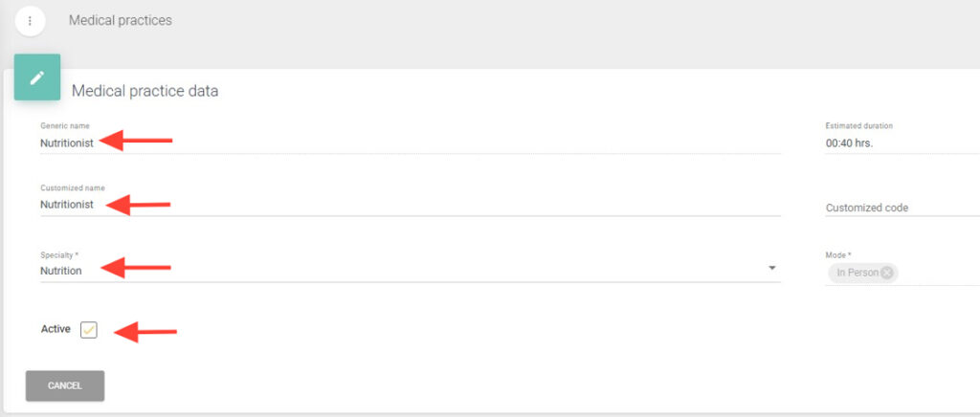The image size is (980, 417).
Task: Click the Active checkbox label text
Action: pyautogui.click(x=56, y=329)
